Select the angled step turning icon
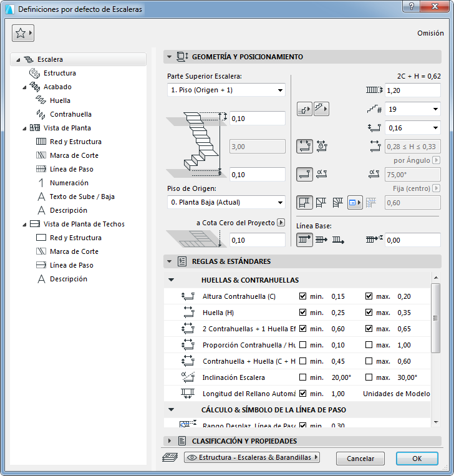This screenshot has height=476, width=454. [322, 174]
